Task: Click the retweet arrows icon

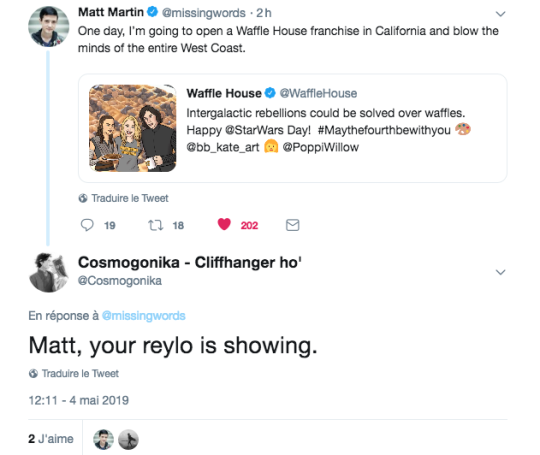Action: pyautogui.click(x=155, y=225)
